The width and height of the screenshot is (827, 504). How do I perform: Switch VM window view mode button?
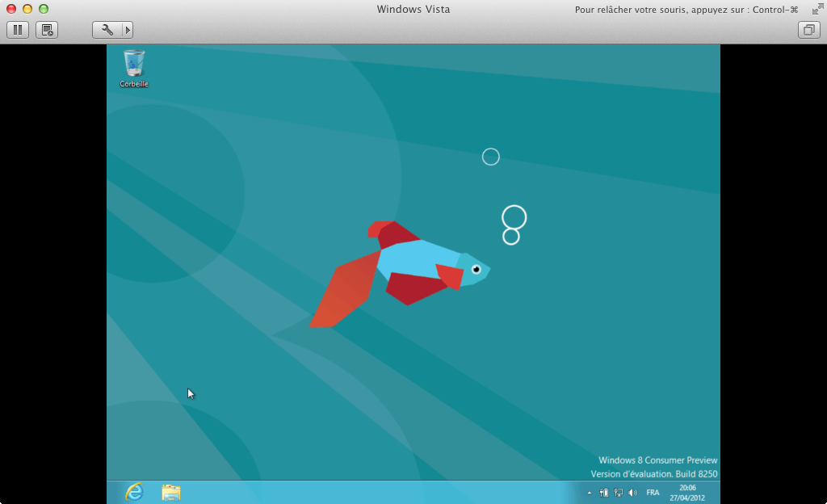[808, 30]
